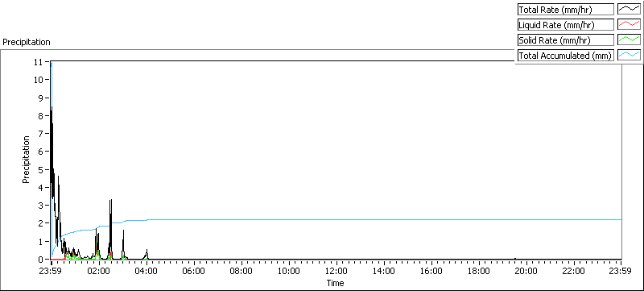This screenshot has width=644, height=291.
Task: Click the Liquid Rate red line icon
Action: point(629,25)
